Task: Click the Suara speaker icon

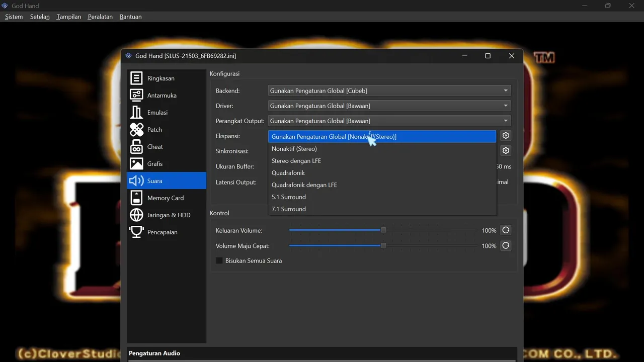Action: (136, 181)
